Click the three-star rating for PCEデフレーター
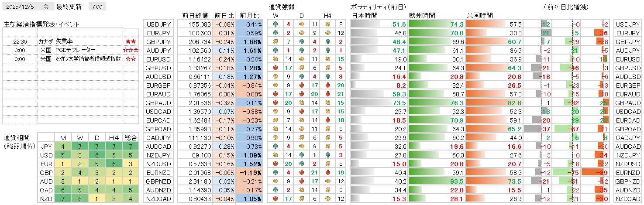This screenshot has width=644, height=205. tap(131, 50)
